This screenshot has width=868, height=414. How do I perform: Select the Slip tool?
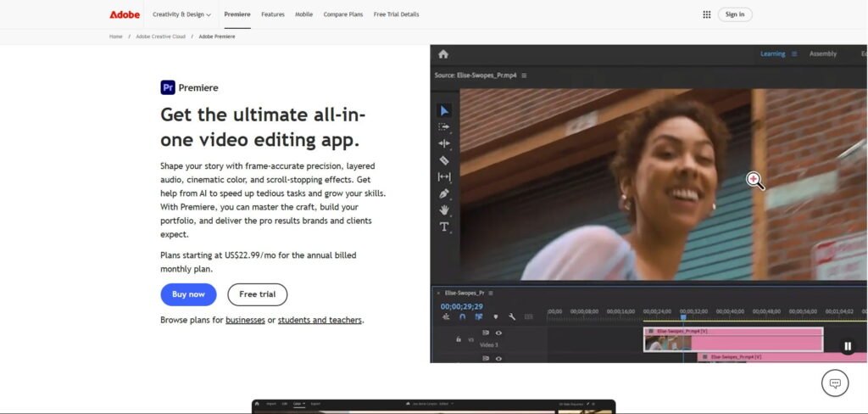[444, 176]
